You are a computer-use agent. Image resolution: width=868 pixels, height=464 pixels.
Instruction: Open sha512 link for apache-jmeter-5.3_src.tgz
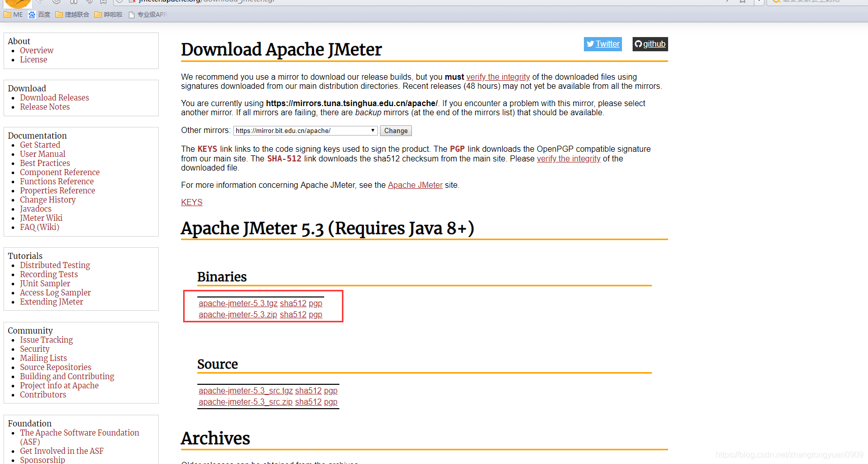(x=308, y=391)
